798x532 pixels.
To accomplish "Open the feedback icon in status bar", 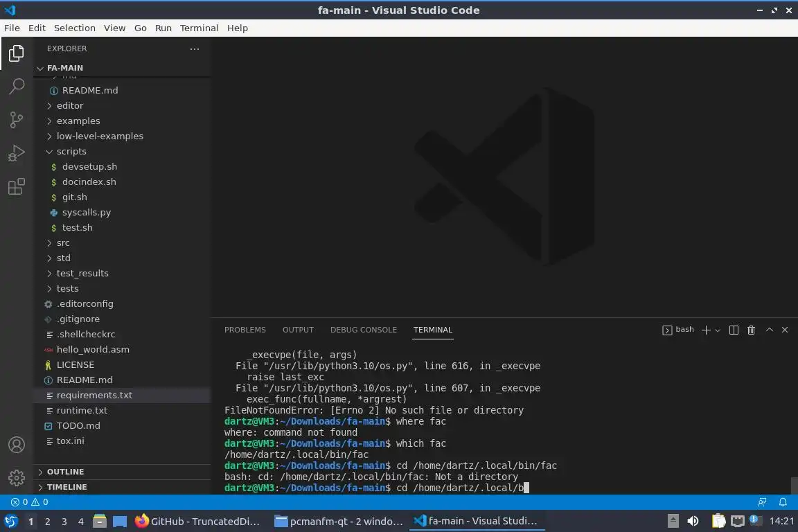I will click(762, 502).
